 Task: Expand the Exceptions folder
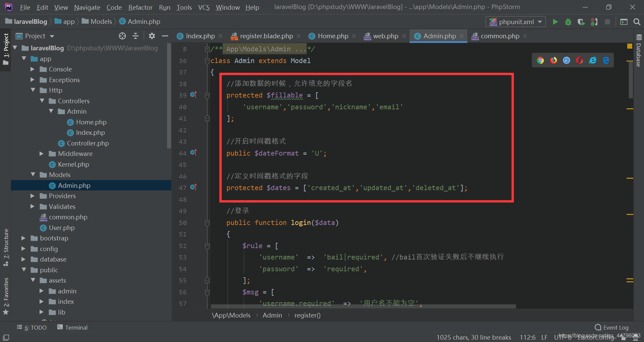[x=33, y=80]
